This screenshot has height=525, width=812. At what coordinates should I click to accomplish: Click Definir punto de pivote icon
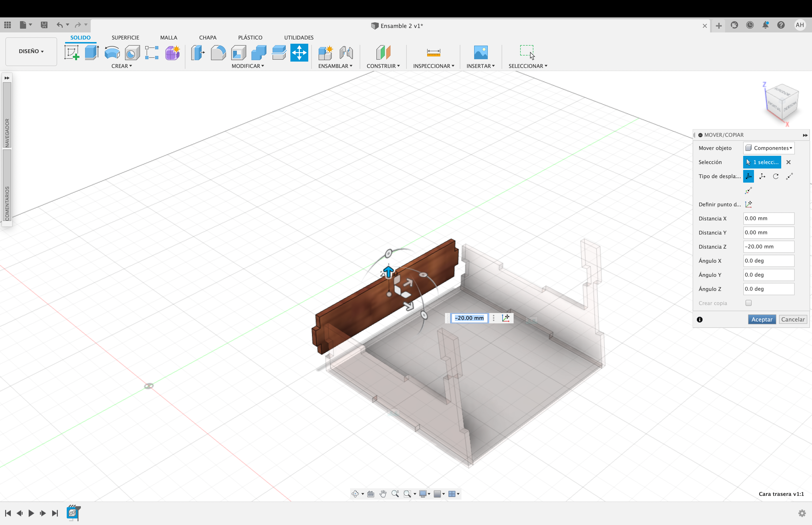point(749,204)
